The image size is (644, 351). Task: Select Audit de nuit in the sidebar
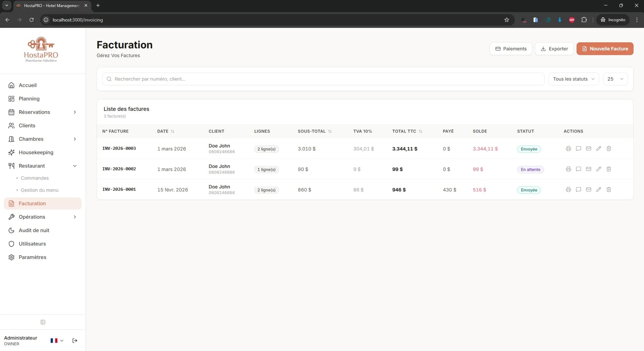34,230
